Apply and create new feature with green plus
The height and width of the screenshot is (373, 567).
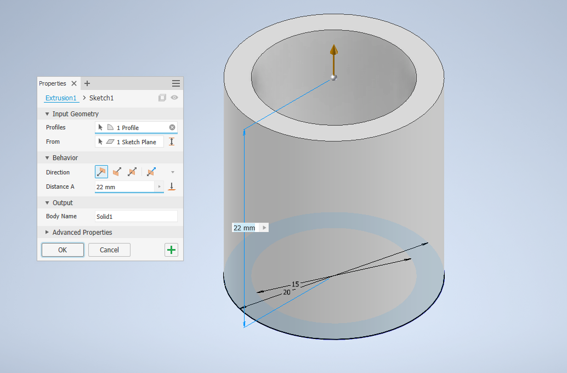171,250
